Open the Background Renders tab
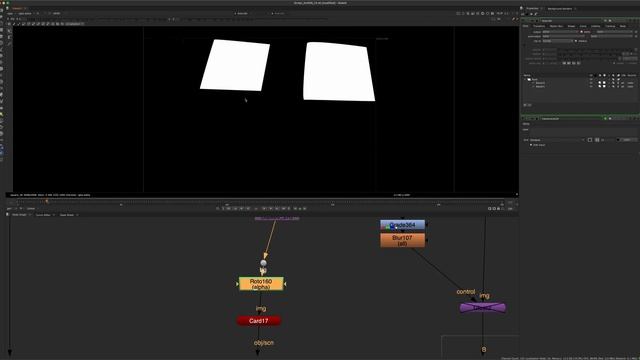The image size is (640, 360). [x=559, y=8]
